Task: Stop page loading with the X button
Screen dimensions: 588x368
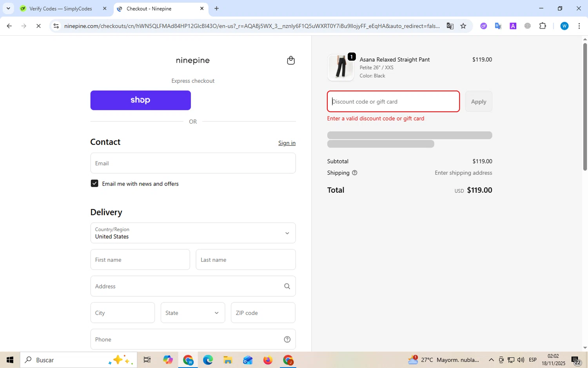Action: point(38,26)
